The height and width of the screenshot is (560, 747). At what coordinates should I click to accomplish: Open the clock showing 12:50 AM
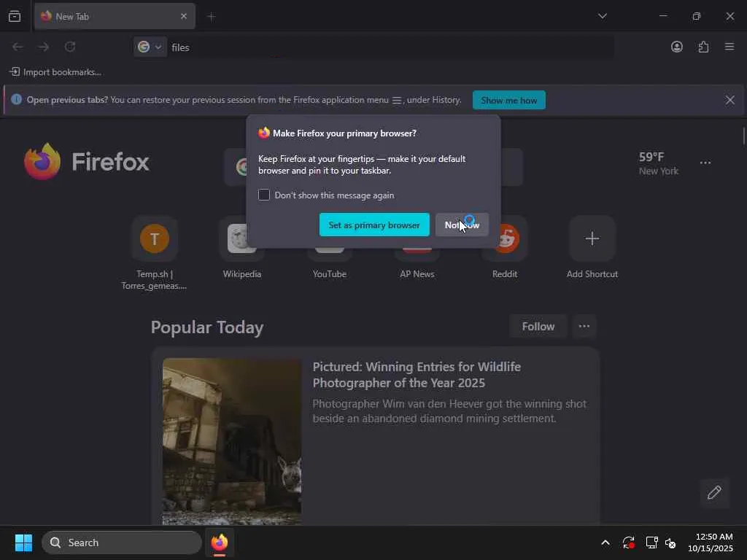711,542
